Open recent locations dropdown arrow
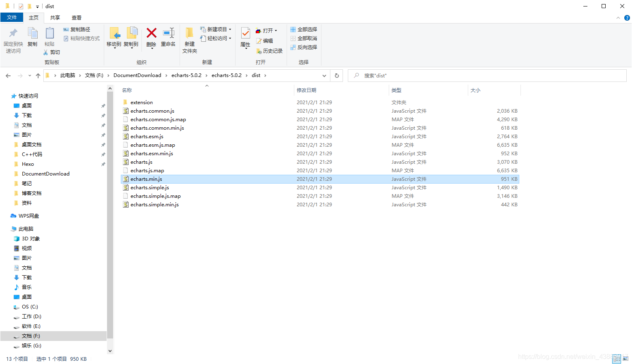The height and width of the screenshot is (364, 632). (x=30, y=76)
